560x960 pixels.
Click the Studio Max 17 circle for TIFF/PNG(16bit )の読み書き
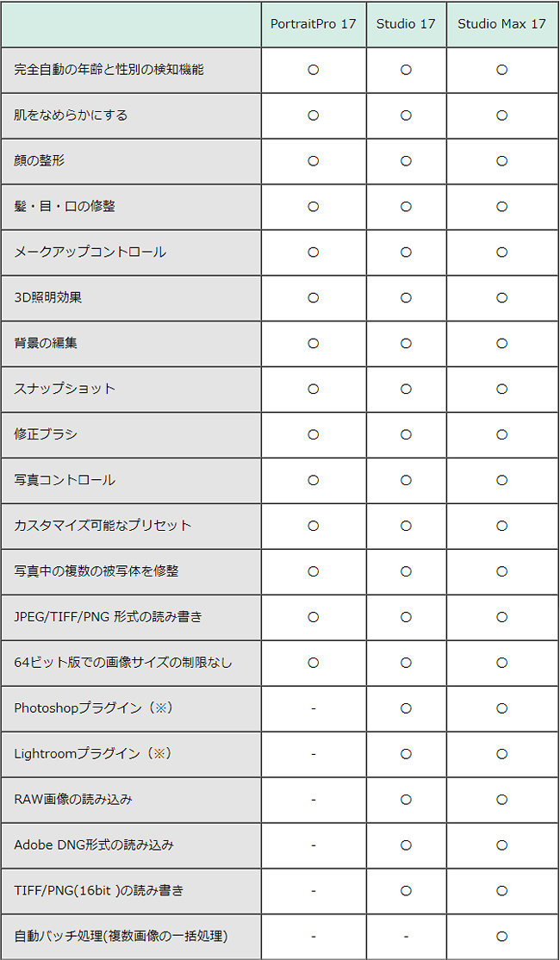(x=502, y=890)
